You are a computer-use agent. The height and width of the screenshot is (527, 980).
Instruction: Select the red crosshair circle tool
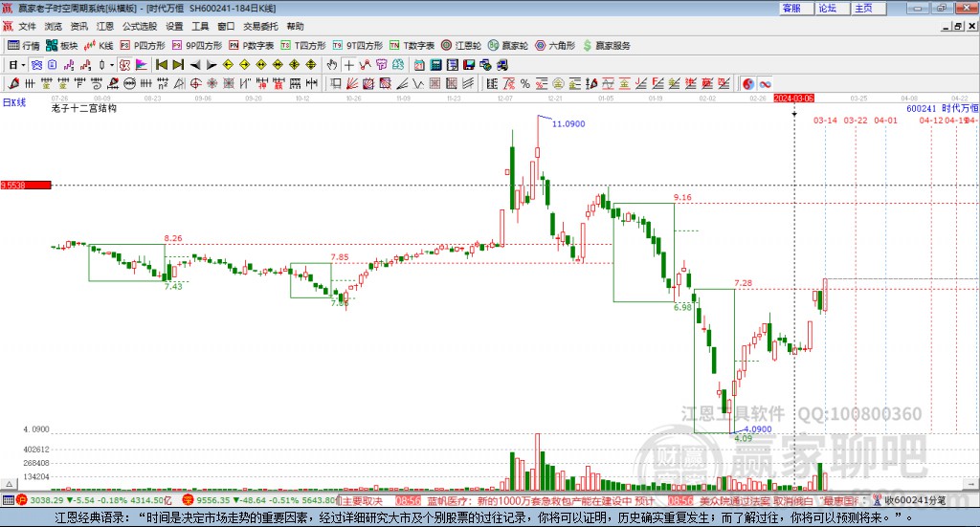click(x=195, y=83)
